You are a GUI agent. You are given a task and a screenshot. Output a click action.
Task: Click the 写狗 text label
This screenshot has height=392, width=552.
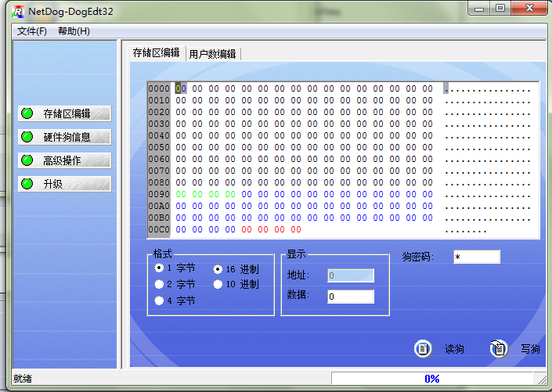530,349
